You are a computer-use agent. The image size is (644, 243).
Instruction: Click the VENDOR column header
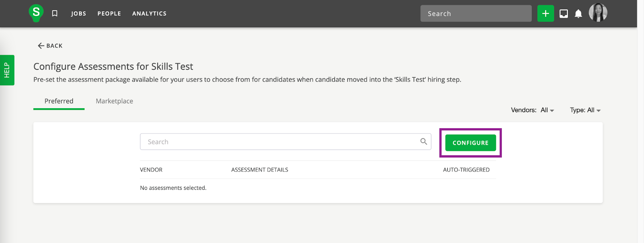point(151,170)
